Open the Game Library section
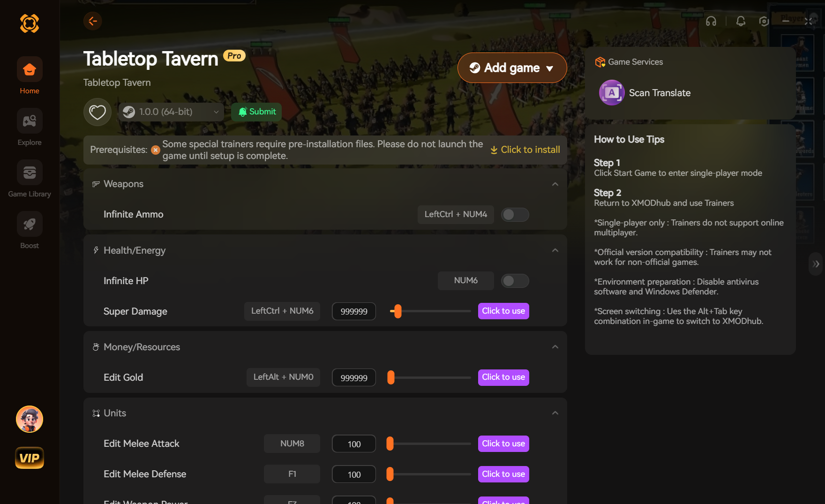Viewport: 825px width, 504px height. [30, 173]
